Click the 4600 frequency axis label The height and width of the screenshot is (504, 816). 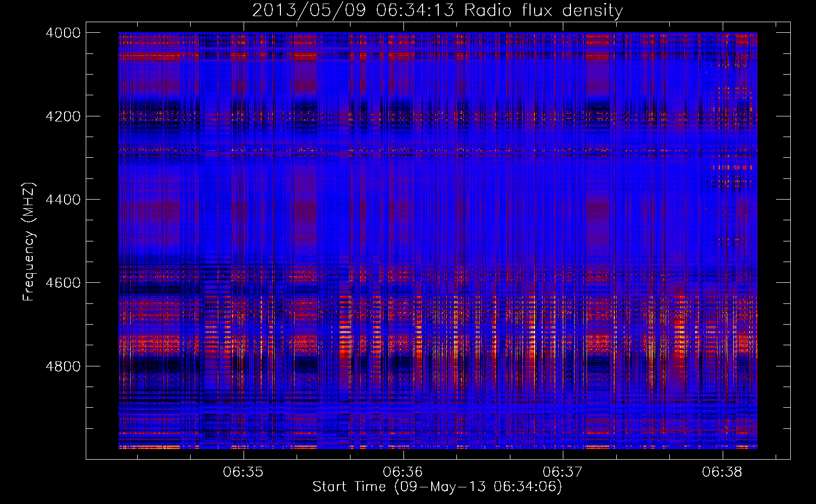click(63, 283)
